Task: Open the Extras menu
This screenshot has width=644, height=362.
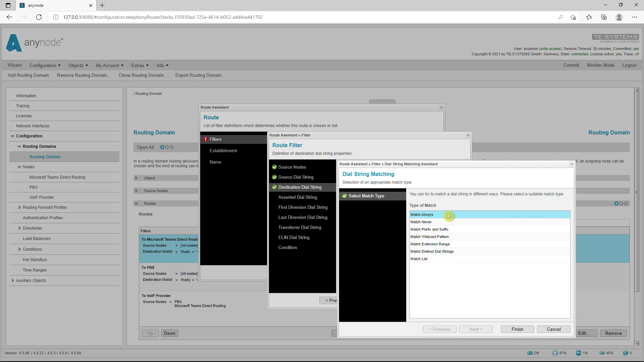Action: [140, 65]
